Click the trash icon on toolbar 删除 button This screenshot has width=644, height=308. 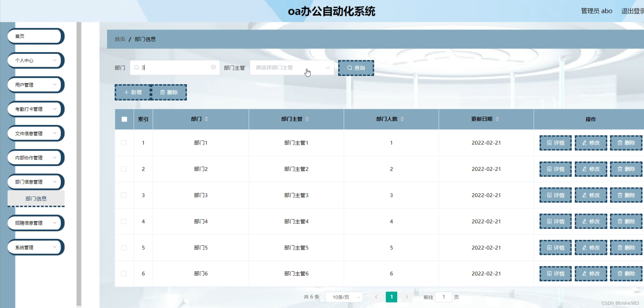pos(163,92)
